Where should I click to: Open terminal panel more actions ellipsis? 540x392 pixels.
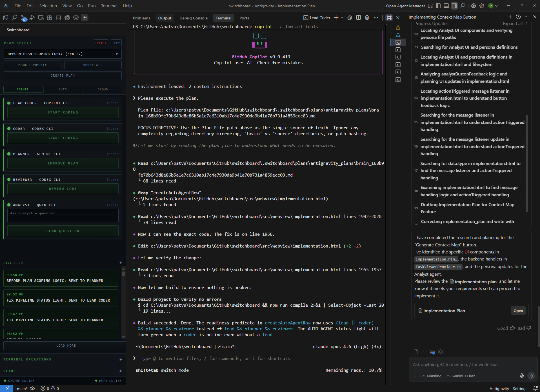(x=376, y=18)
